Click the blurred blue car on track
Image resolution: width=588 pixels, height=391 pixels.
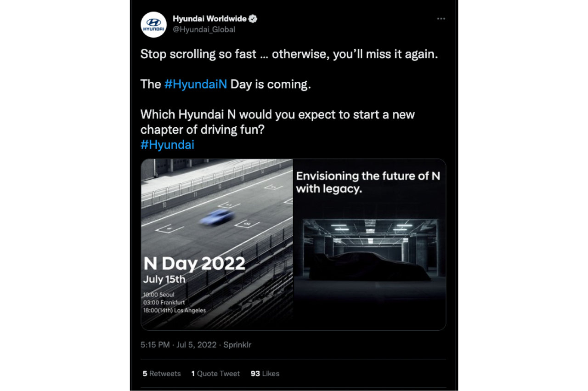(x=217, y=216)
